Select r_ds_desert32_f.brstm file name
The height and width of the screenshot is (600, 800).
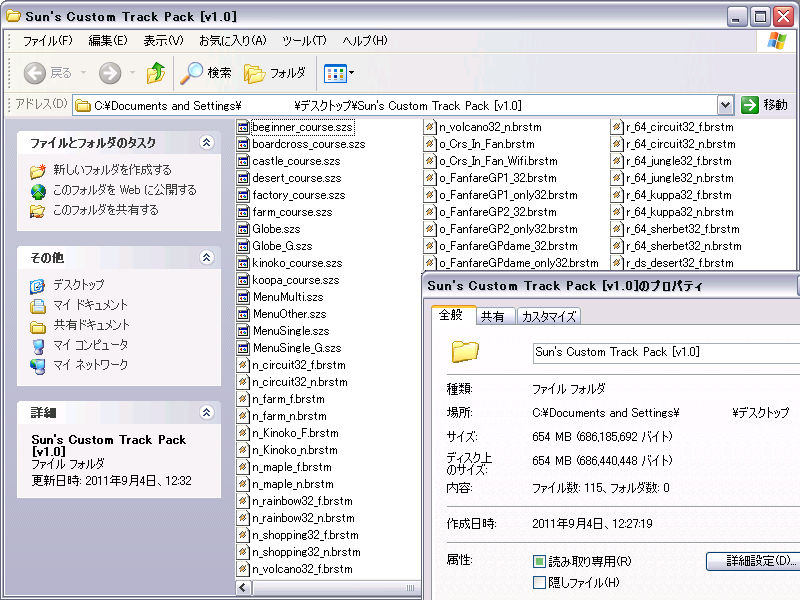point(680,263)
